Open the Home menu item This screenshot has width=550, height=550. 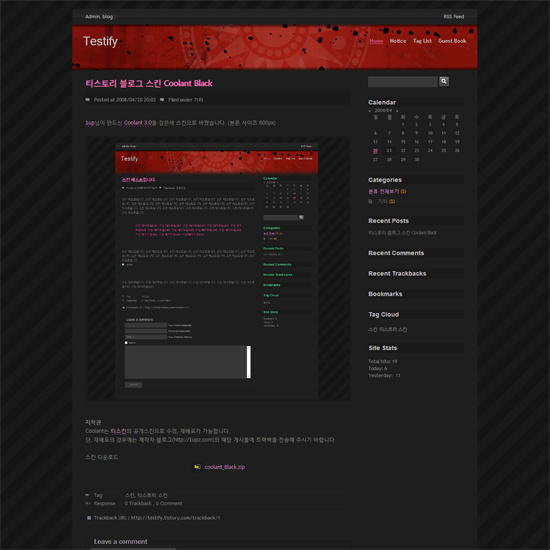click(x=376, y=41)
